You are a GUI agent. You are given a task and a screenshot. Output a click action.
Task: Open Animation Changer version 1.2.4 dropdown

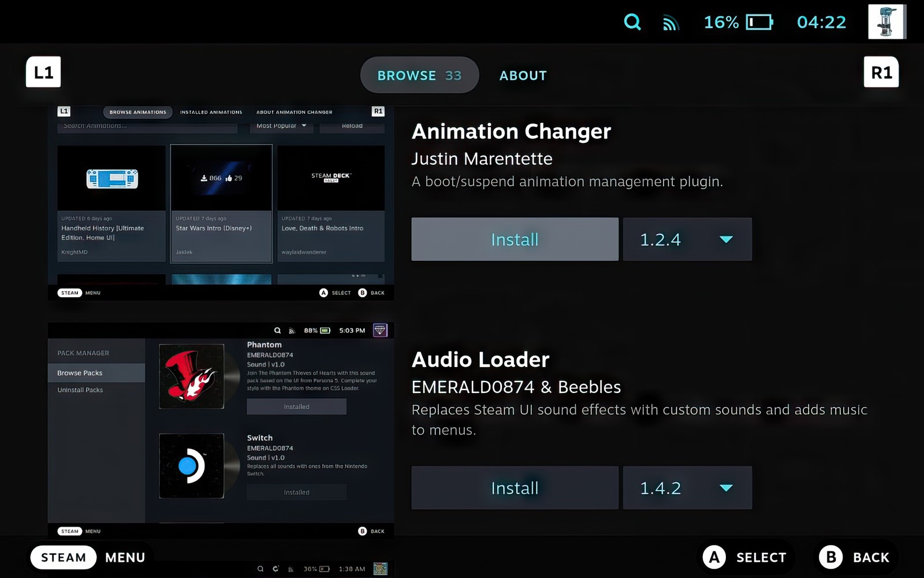tap(687, 239)
